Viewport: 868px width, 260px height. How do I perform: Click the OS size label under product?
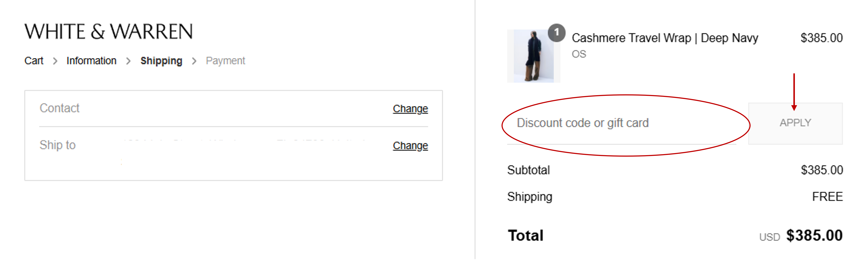(x=579, y=54)
